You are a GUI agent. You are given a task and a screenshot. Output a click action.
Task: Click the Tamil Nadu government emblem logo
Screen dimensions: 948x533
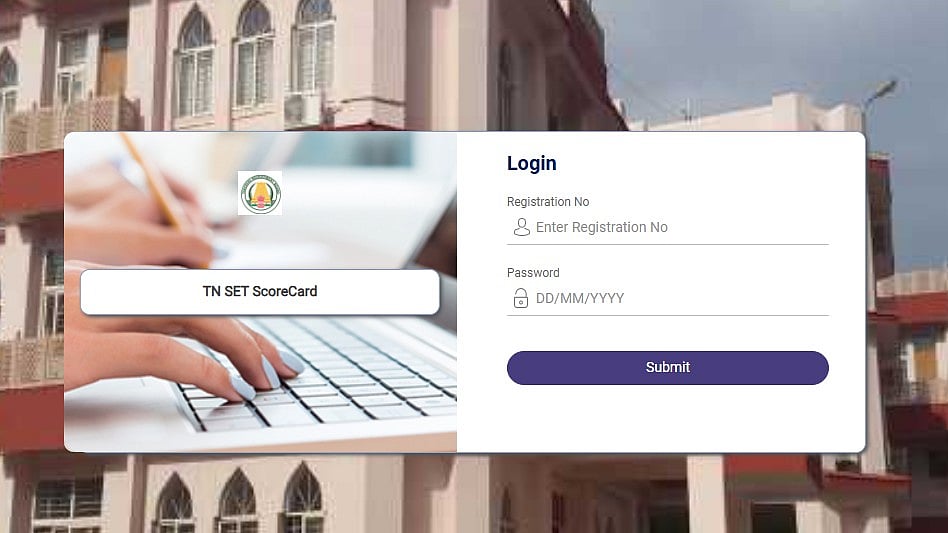(x=259, y=193)
